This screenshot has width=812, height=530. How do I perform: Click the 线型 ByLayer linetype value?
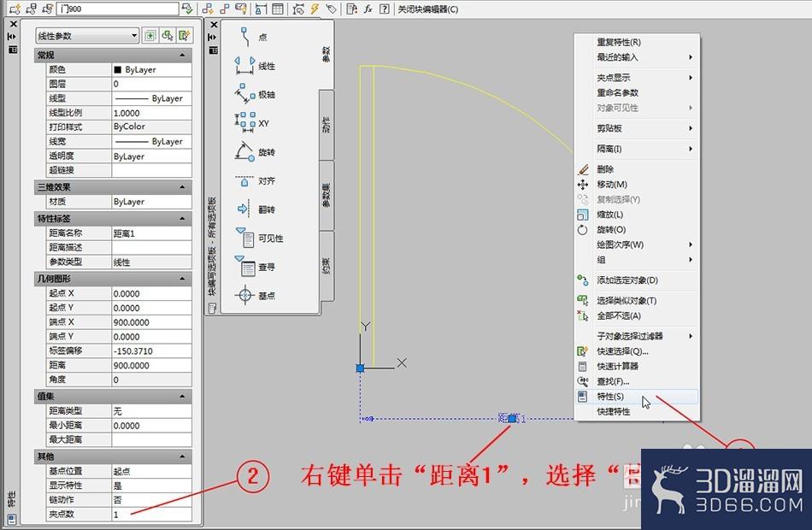151,98
